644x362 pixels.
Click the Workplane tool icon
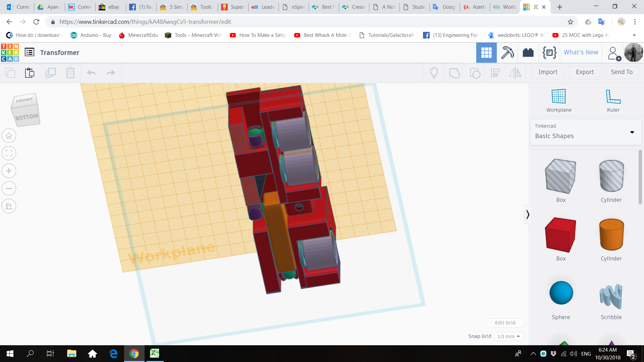pyautogui.click(x=558, y=97)
